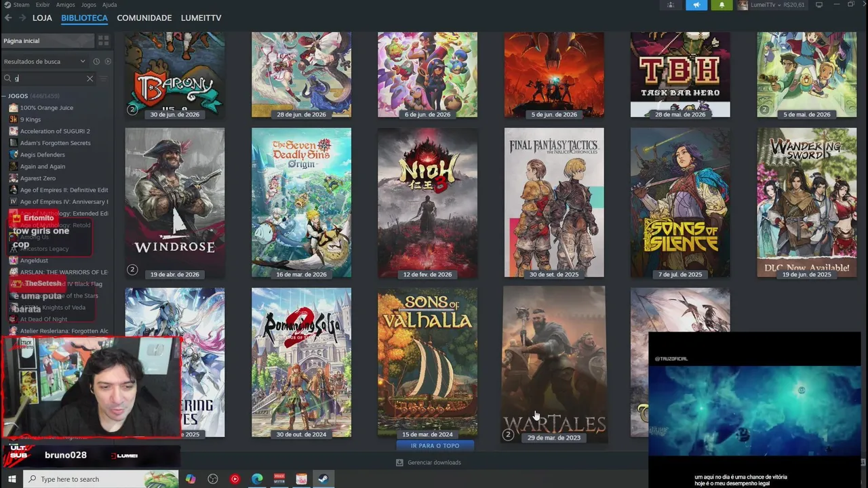
Task: Go back using the left arrow
Action: 8,18
